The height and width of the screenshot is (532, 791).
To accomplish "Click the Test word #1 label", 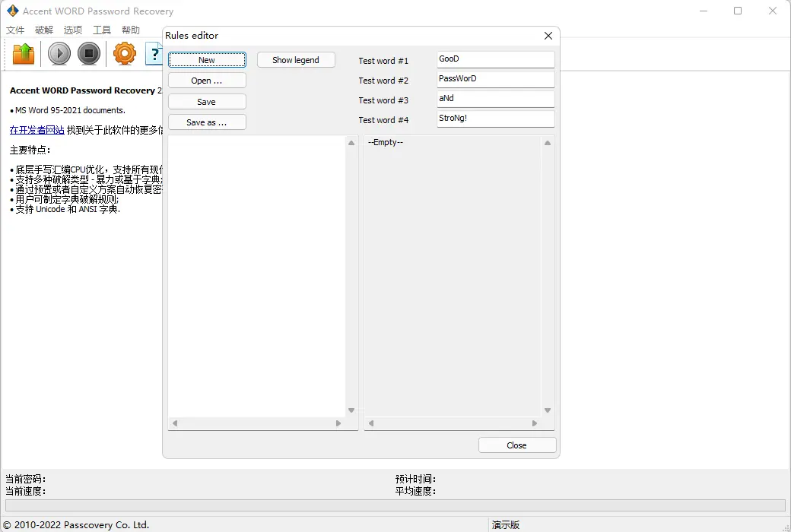I will click(383, 61).
